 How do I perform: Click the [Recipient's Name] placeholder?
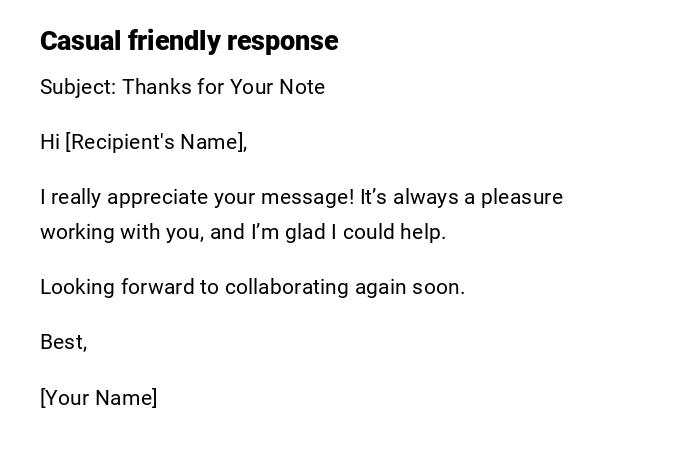156,142
